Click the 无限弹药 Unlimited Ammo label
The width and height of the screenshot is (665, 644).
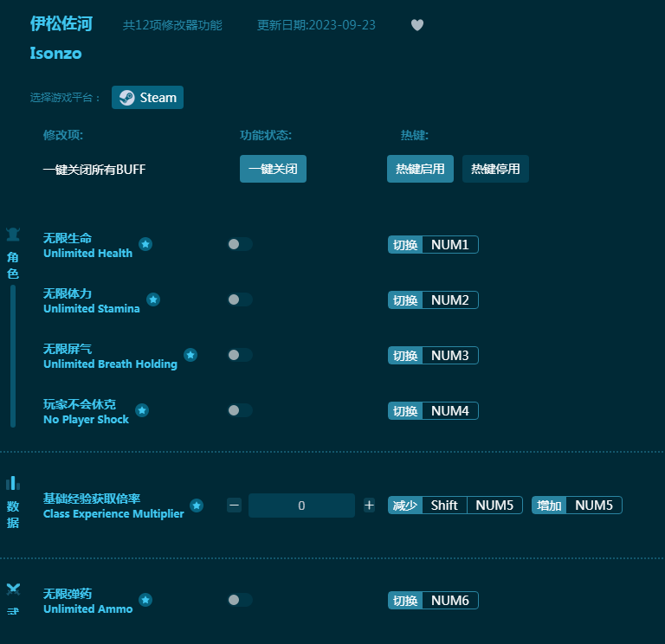[87, 601]
